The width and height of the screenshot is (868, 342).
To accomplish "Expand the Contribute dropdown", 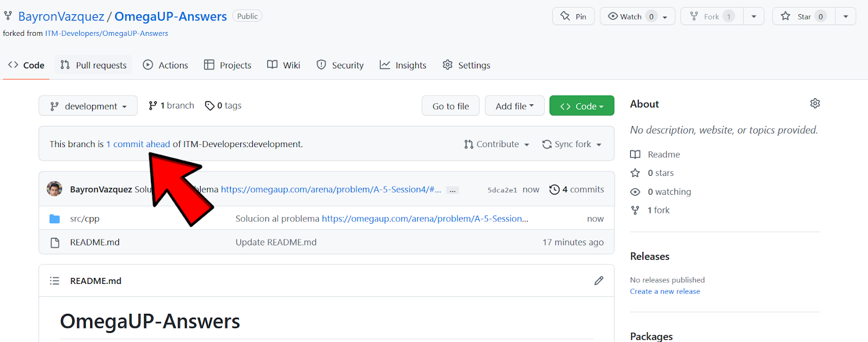I will coord(496,144).
